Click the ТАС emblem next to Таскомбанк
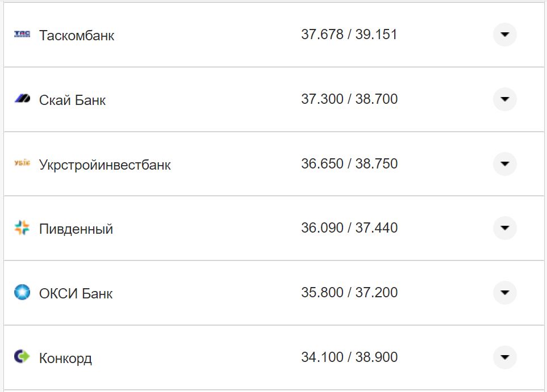The image size is (547, 392). pos(20,35)
